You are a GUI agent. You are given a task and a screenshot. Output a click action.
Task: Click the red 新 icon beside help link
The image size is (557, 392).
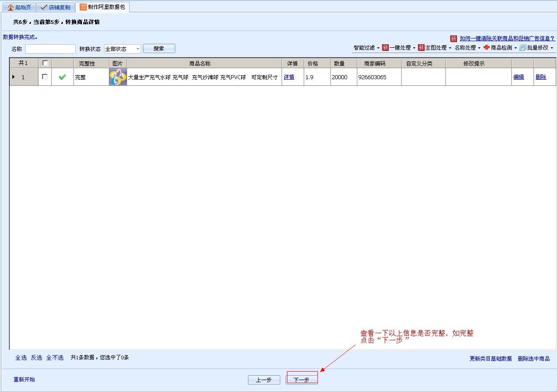click(453, 39)
